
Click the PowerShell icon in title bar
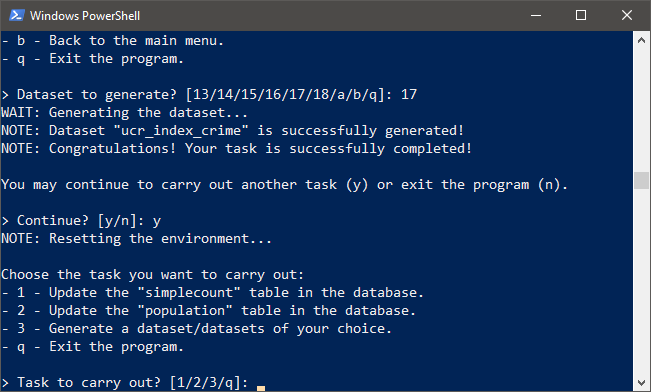pyautogui.click(x=17, y=15)
